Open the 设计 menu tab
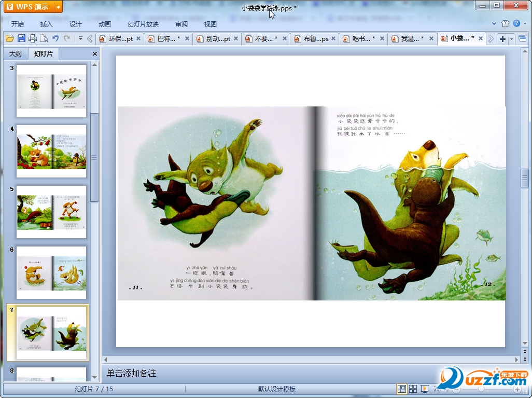Screen dimensions: 532x398 coord(76,24)
